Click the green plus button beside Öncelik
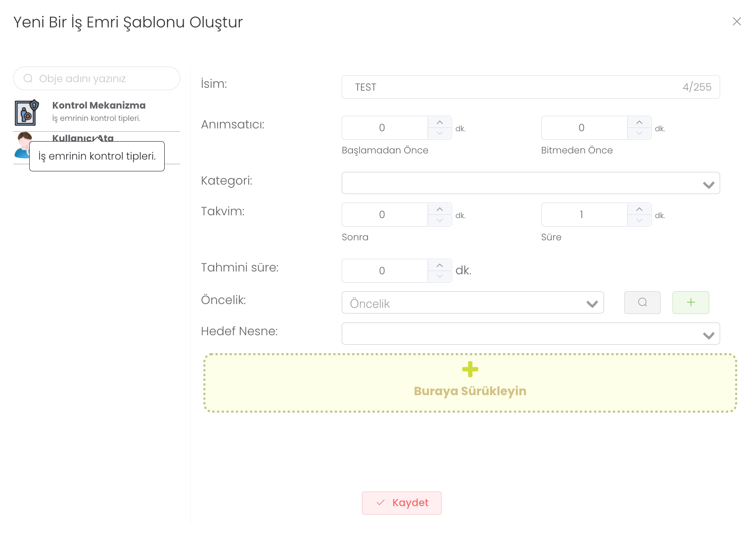756x542 pixels. click(690, 303)
